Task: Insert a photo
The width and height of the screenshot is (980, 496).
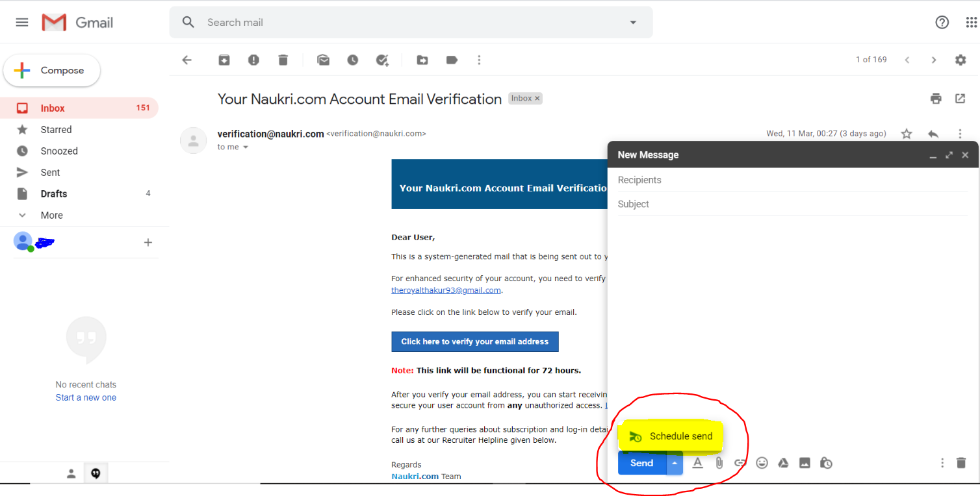Action: pyautogui.click(x=805, y=463)
